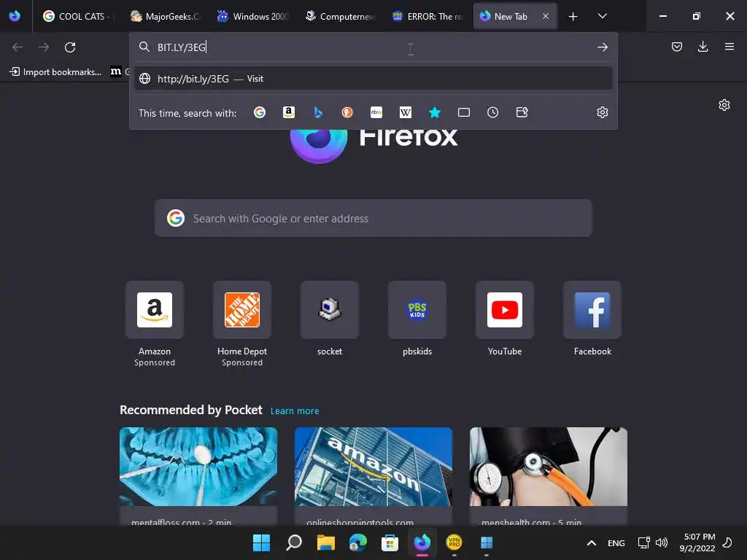Search with Wikipedia from the address bar
The height and width of the screenshot is (560, 747).
(406, 112)
